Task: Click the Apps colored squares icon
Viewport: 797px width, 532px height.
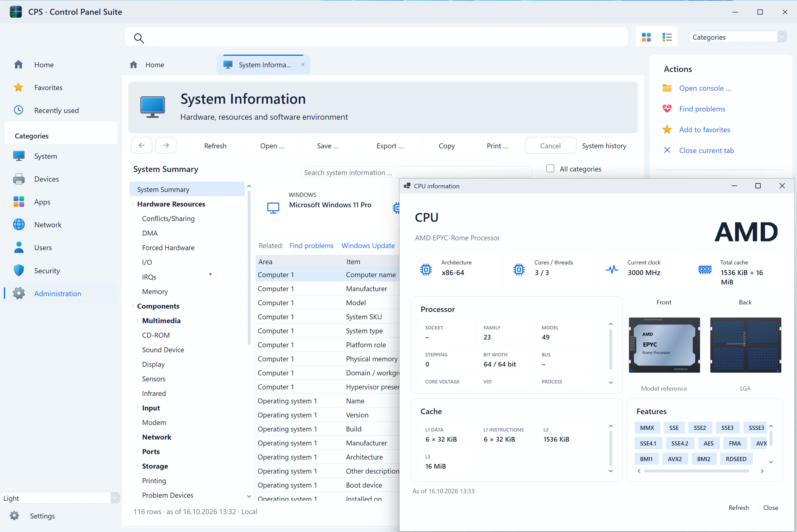Action: [19, 202]
